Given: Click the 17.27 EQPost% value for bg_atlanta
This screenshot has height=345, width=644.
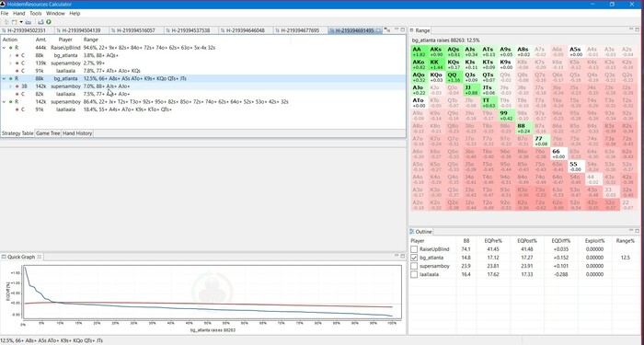Looking at the screenshot, I should (x=526, y=258).
